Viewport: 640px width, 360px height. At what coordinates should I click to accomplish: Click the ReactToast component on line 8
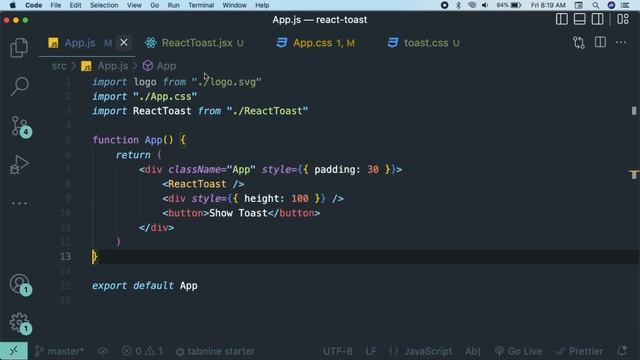(197, 184)
